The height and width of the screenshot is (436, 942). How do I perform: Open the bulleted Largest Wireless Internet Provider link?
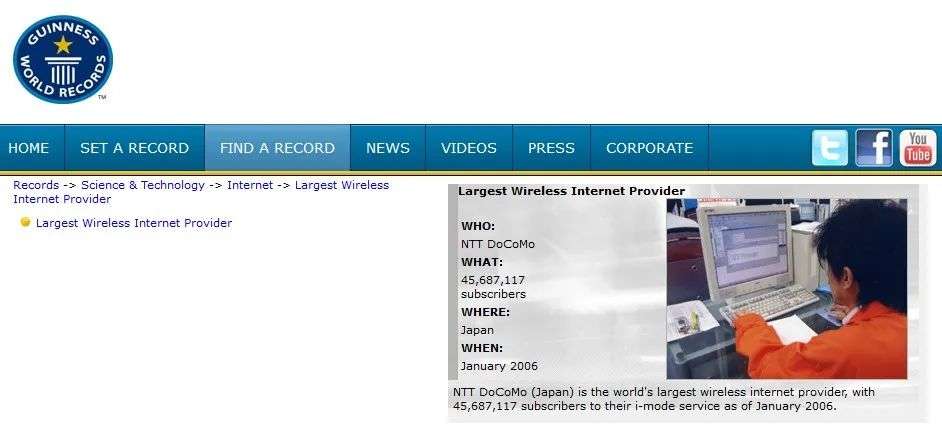[134, 223]
